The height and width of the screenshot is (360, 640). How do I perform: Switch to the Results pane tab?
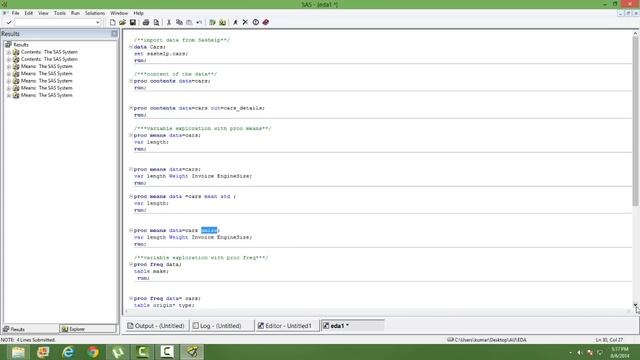(31, 329)
